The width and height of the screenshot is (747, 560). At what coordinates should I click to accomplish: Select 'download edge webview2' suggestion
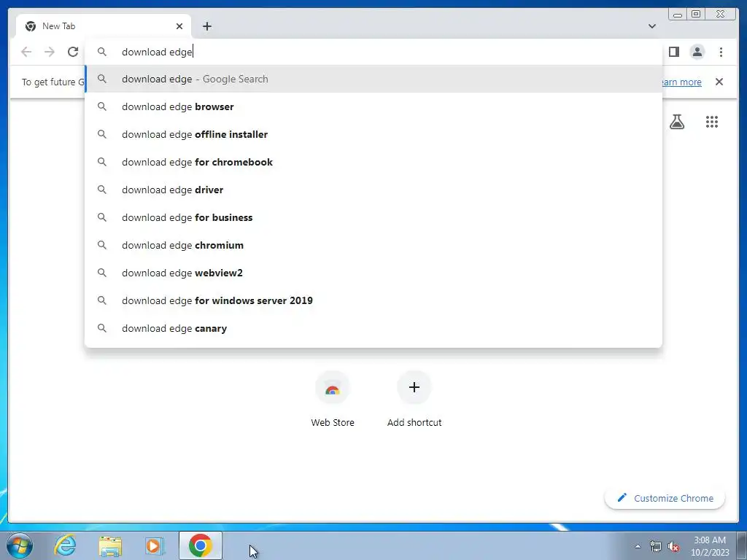pyautogui.click(x=373, y=273)
